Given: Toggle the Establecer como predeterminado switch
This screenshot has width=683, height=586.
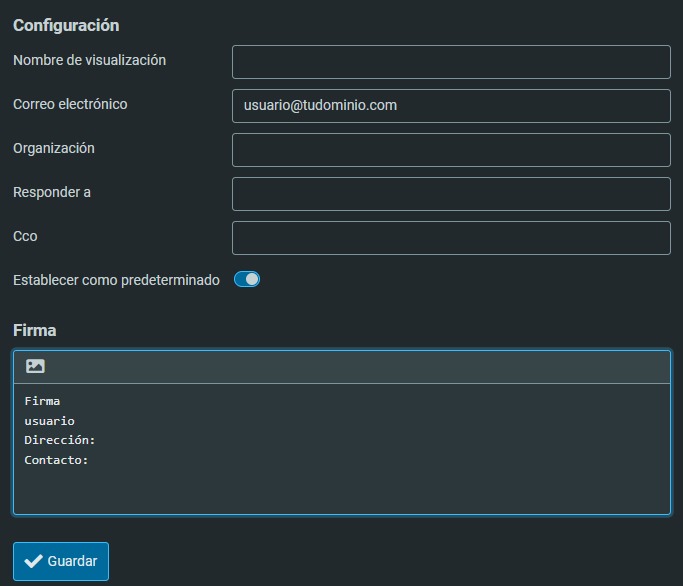Looking at the screenshot, I should [247, 280].
